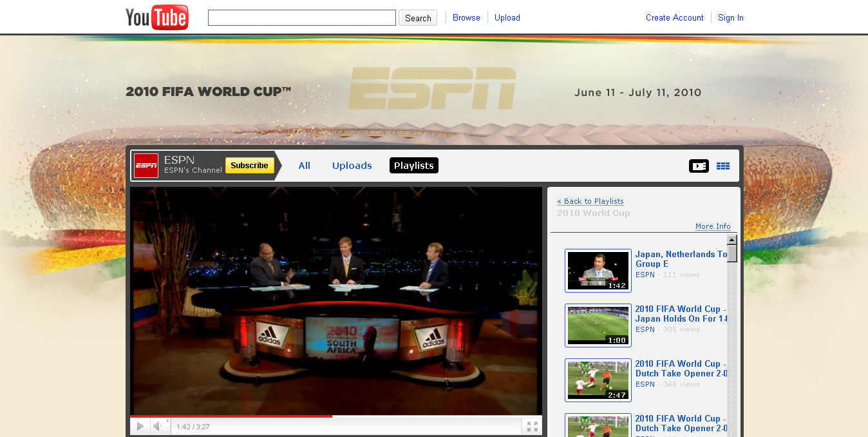
Task: Click the '2010 World Cup' playlist title
Action: 594,213
